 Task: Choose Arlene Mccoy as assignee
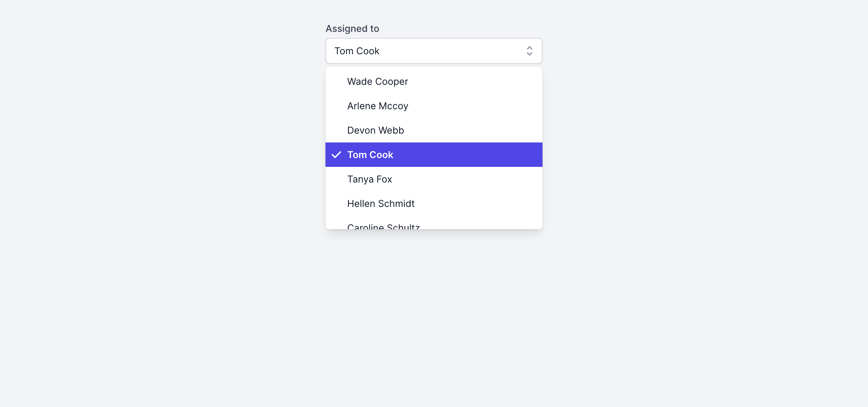[x=377, y=106]
